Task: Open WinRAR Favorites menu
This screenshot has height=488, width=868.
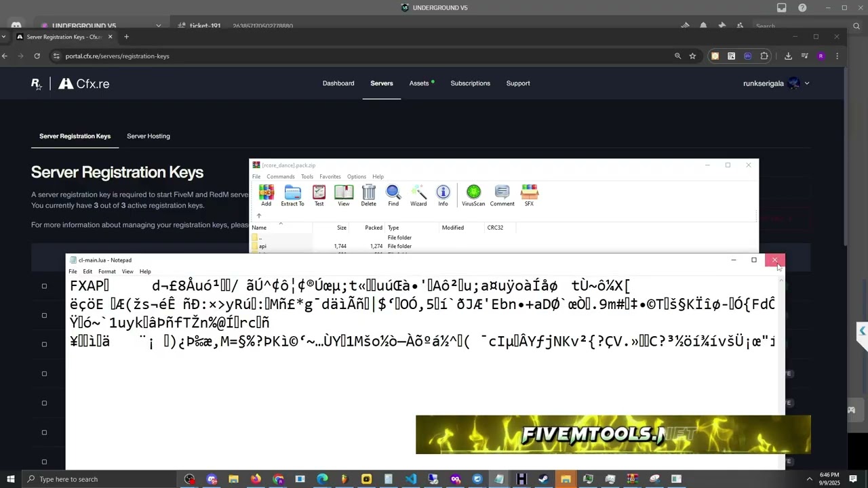Action: coord(330,177)
